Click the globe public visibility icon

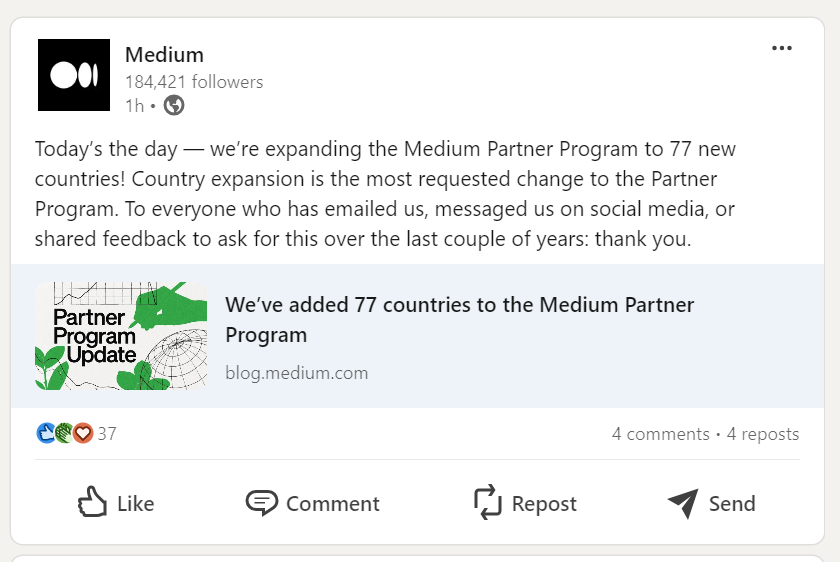[174, 105]
